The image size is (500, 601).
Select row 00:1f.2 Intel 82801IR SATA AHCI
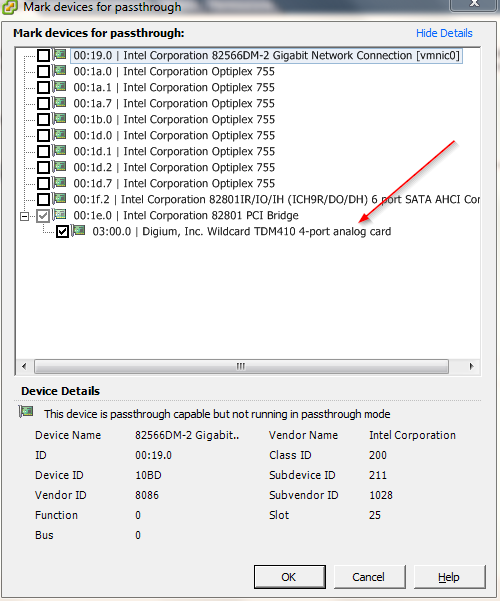276,200
